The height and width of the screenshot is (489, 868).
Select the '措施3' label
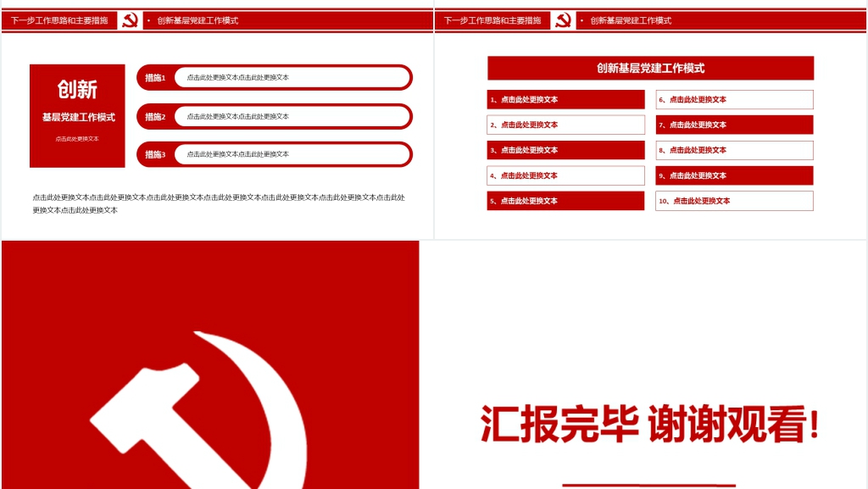pos(155,154)
